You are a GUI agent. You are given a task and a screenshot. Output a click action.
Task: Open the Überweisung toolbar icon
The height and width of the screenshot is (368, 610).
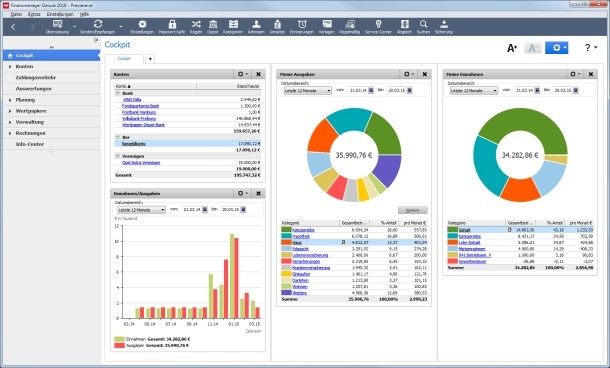click(57, 24)
